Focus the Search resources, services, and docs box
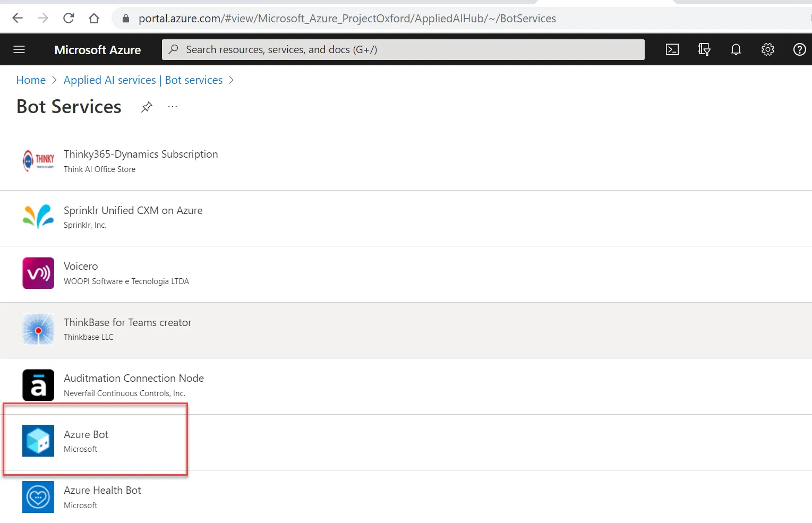The width and height of the screenshot is (812, 523). (403, 49)
